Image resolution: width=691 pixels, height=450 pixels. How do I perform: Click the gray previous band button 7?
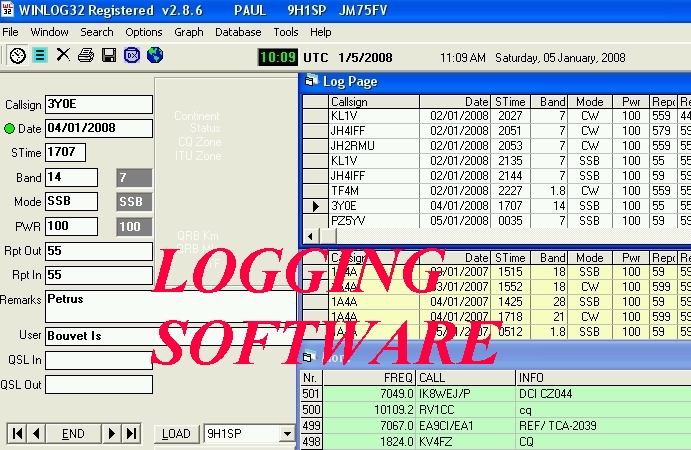tap(134, 178)
